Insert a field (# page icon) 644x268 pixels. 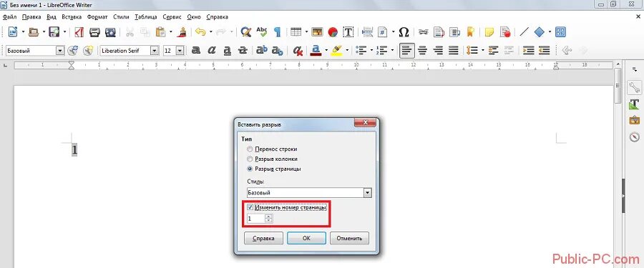(x=383, y=31)
